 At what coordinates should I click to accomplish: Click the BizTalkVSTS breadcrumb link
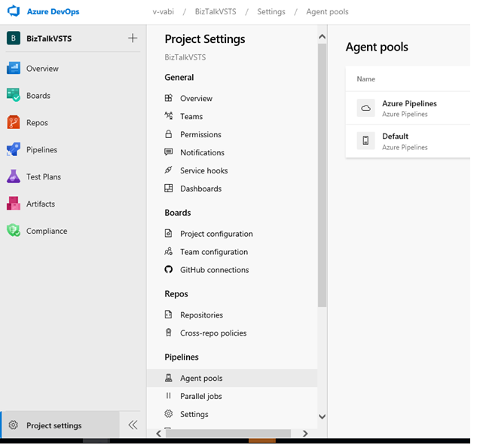point(216,11)
